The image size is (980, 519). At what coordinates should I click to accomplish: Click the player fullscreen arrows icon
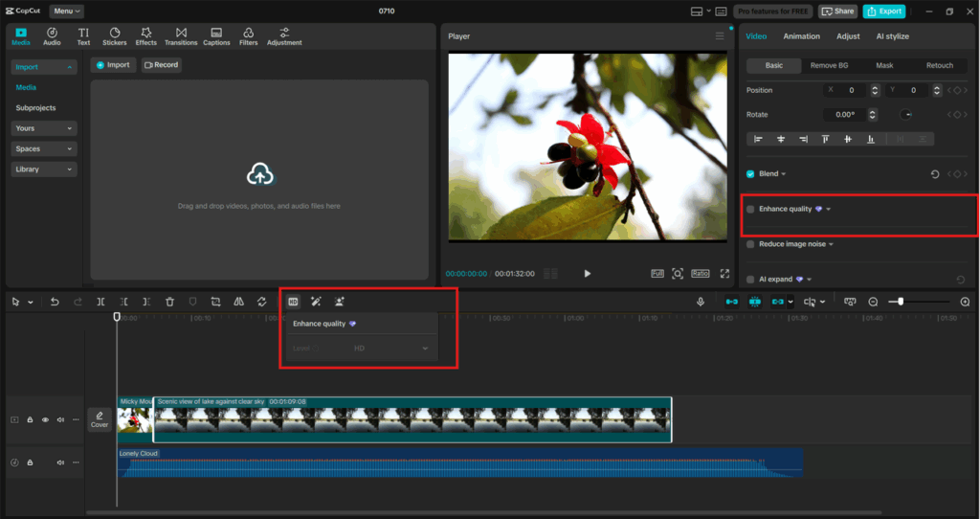[x=724, y=273]
